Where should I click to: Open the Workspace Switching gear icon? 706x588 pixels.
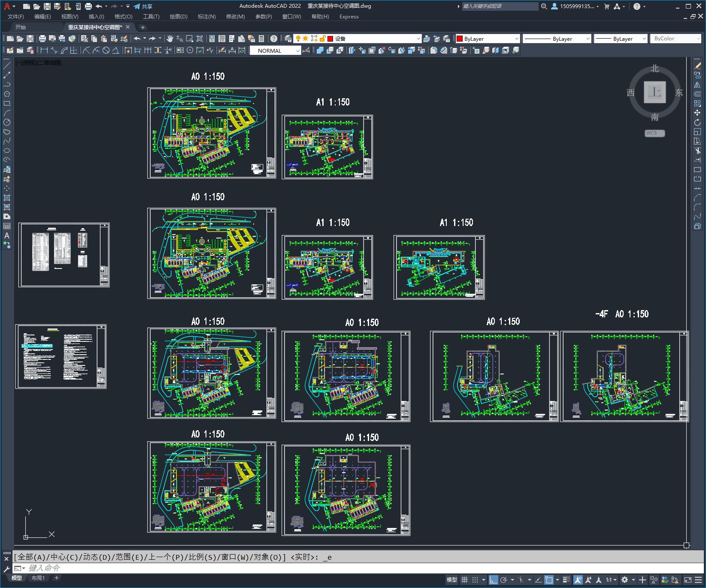click(625, 580)
